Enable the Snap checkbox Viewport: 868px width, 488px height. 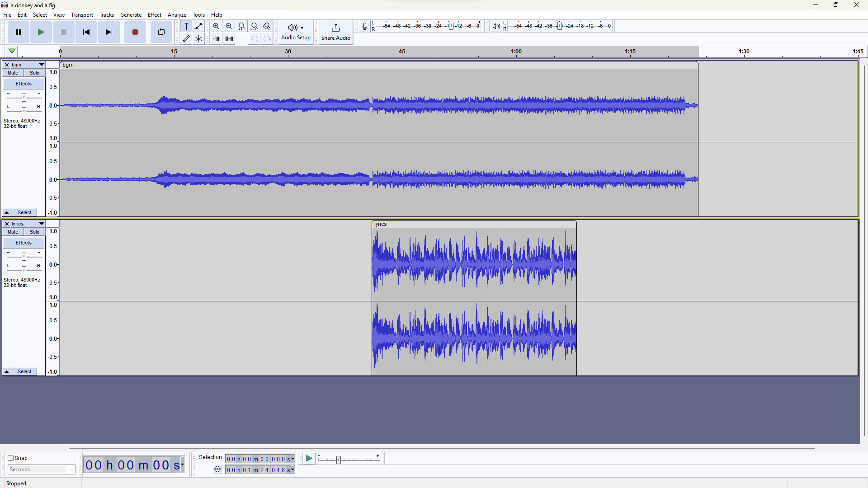11,458
